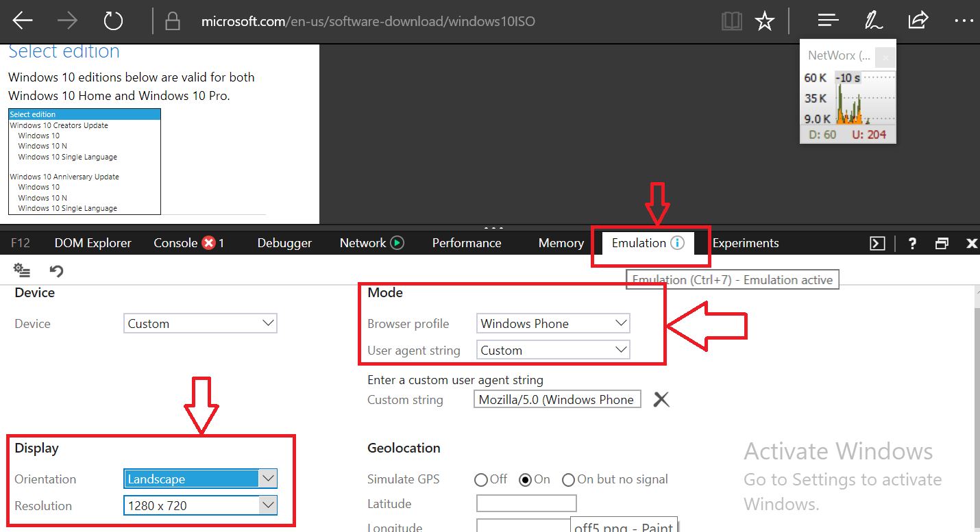Add page to favorites with star icon
This screenshot has width=980, height=532.
pyautogui.click(x=764, y=21)
